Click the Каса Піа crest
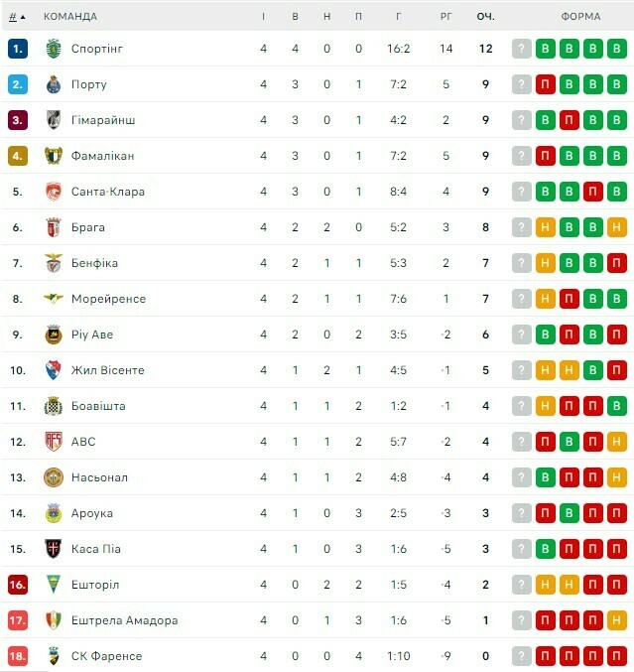The height and width of the screenshot is (672, 634). point(54,549)
